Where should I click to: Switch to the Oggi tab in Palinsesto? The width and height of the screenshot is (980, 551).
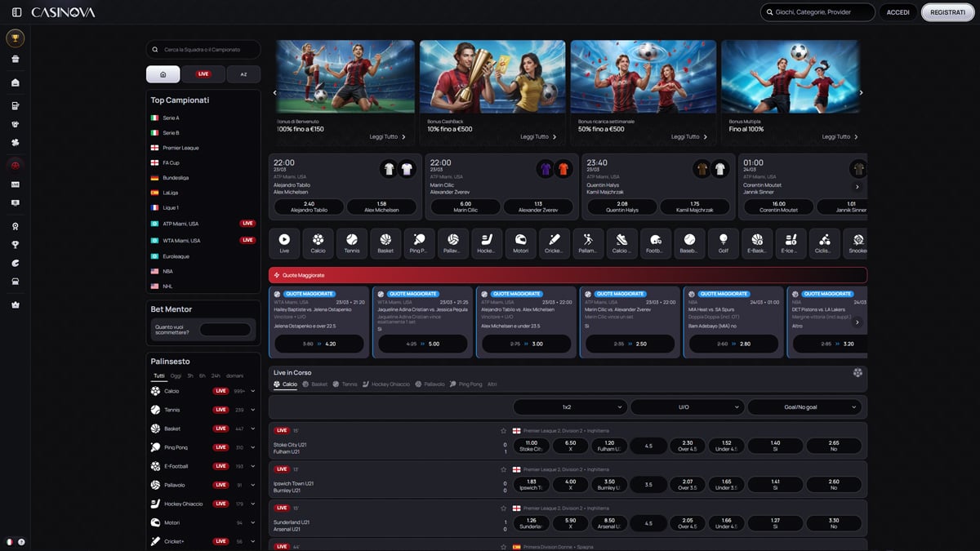(175, 375)
